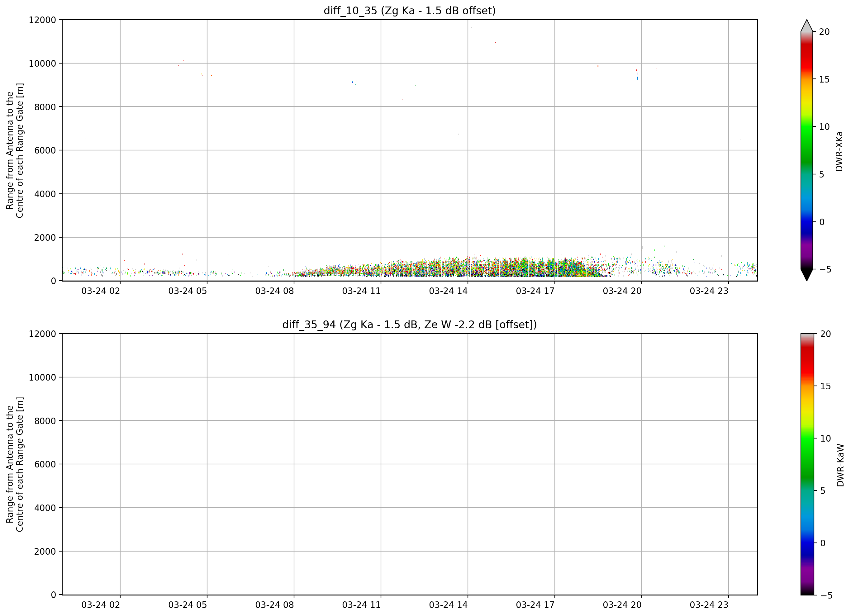Click the 10000 y-tick in diff_10_35 plot

[42, 64]
